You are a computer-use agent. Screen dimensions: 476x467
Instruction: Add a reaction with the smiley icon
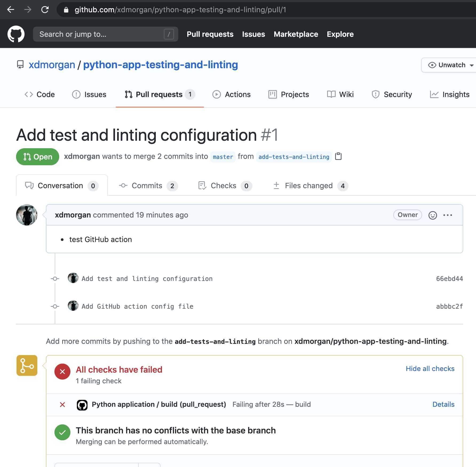coord(433,215)
